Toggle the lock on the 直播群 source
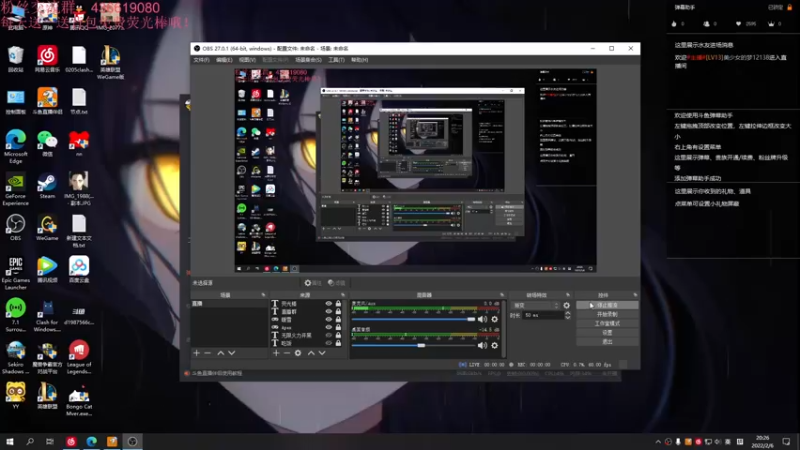Viewport: 800px width, 450px height. tap(338, 311)
